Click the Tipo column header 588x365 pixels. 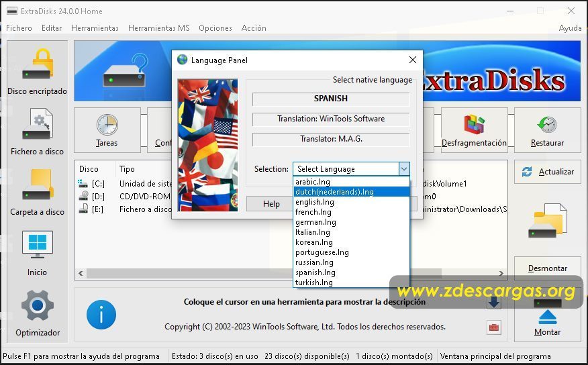tap(127, 169)
